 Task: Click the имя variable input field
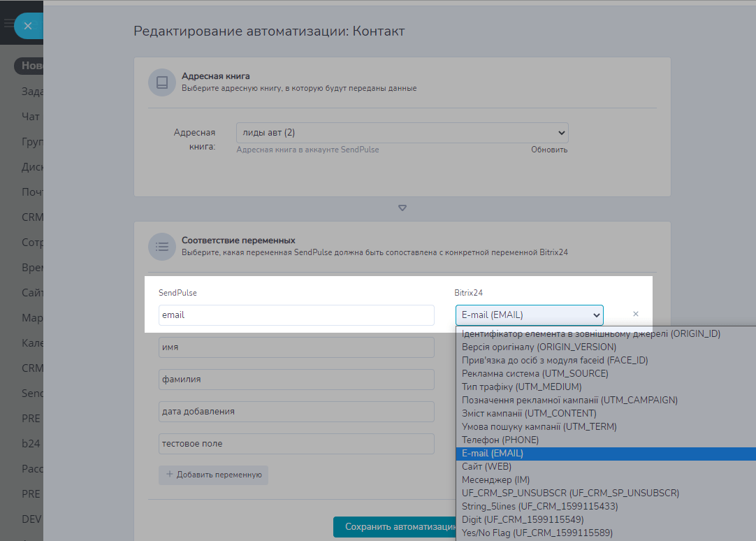point(296,347)
